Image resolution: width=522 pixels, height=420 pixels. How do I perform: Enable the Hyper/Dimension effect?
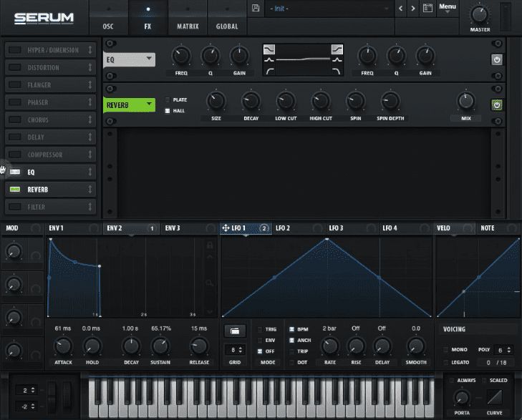point(15,50)
